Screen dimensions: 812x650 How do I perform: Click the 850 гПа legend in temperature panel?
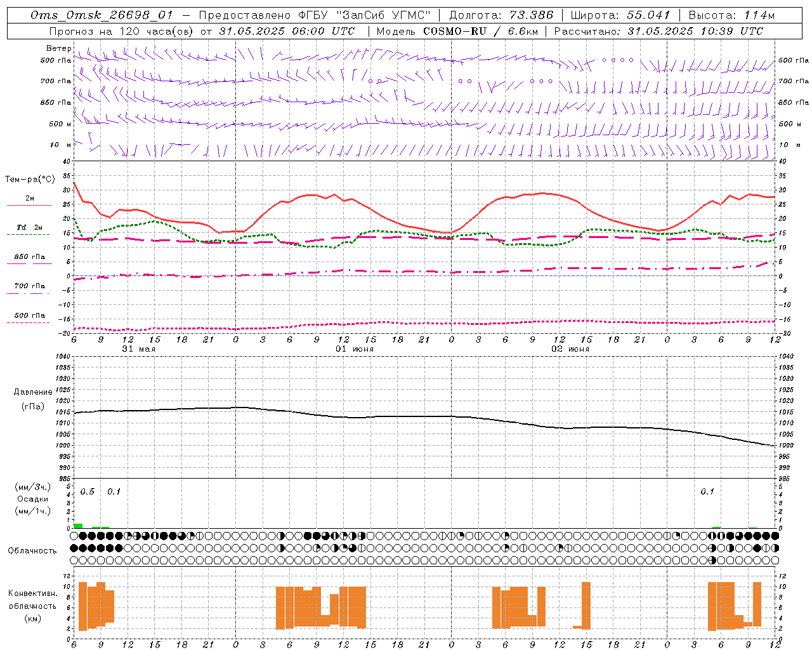click(30, 257)
